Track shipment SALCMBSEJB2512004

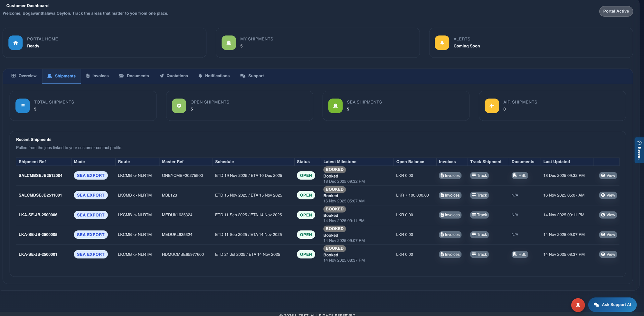coord(479,176)
